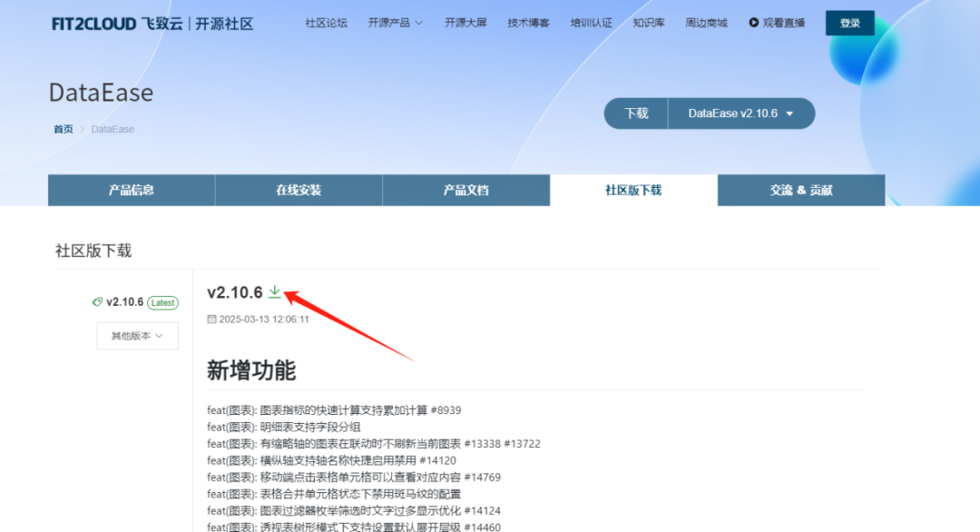
Task: Click the Latest badge beside v2.10.6
Action: (x=163, y=302)
